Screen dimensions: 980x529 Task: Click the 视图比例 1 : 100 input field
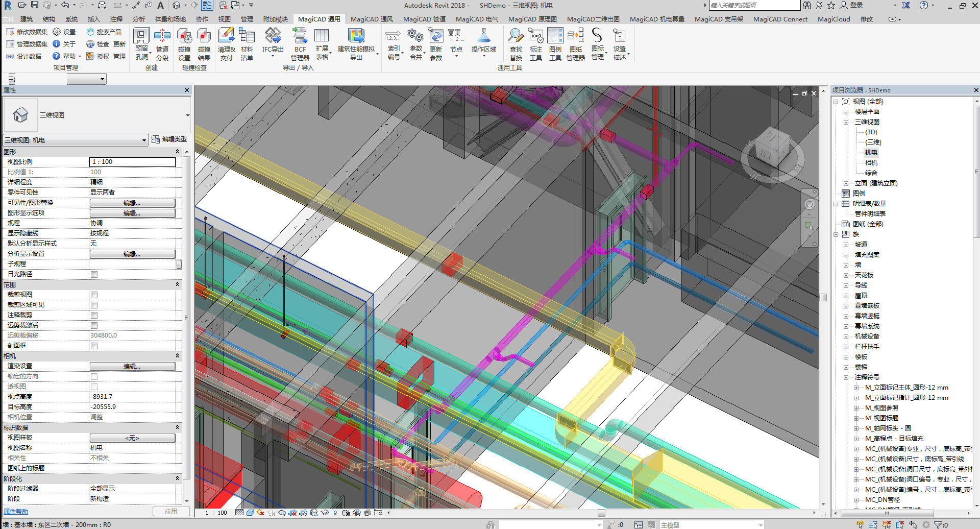click(132, 162)
